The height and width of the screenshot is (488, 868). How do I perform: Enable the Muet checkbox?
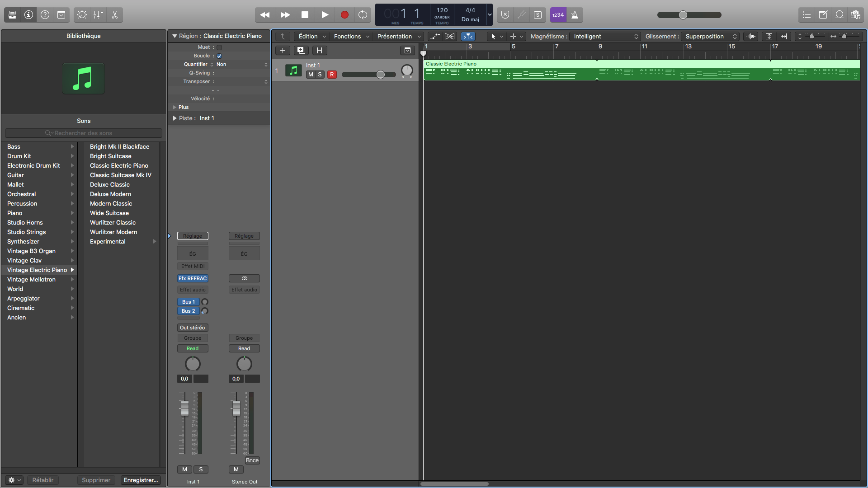[219, 47]
